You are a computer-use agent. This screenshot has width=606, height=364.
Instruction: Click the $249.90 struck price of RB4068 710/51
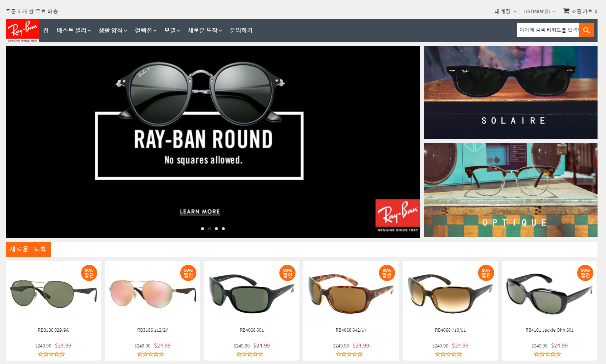[x=440, y=346]
